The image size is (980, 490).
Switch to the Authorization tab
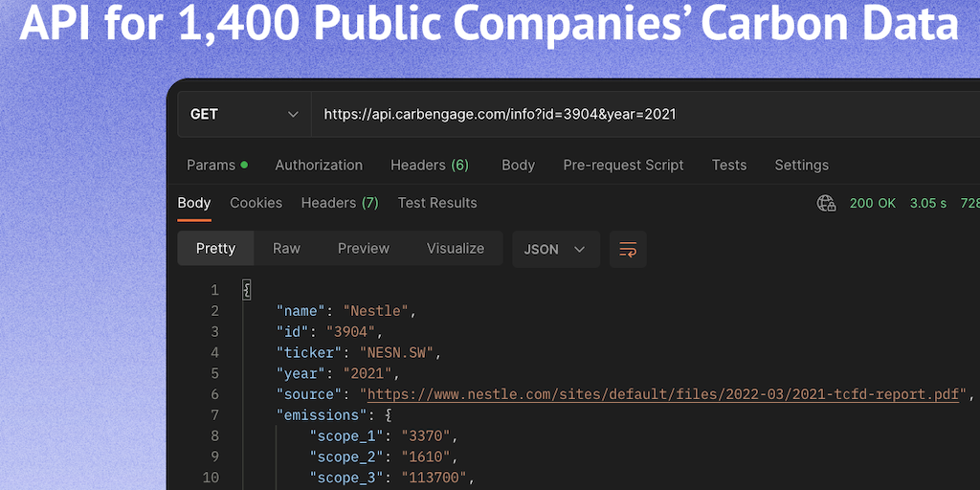(x=319, y=165)
